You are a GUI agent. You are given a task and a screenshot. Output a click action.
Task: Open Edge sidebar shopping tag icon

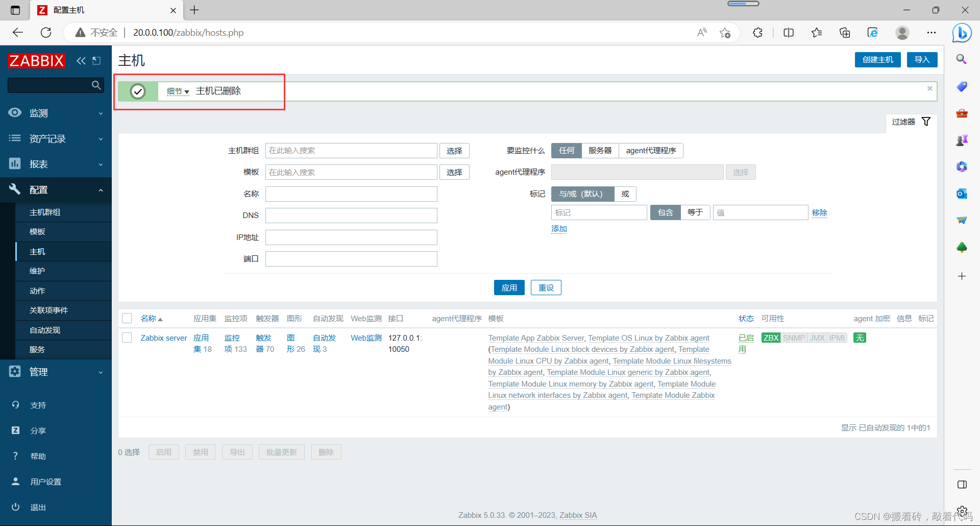[x=962, y=86]
